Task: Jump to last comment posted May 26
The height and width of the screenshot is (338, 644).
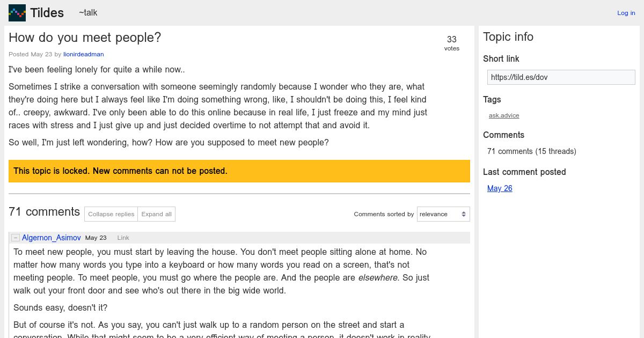Action: coord(500,188)
